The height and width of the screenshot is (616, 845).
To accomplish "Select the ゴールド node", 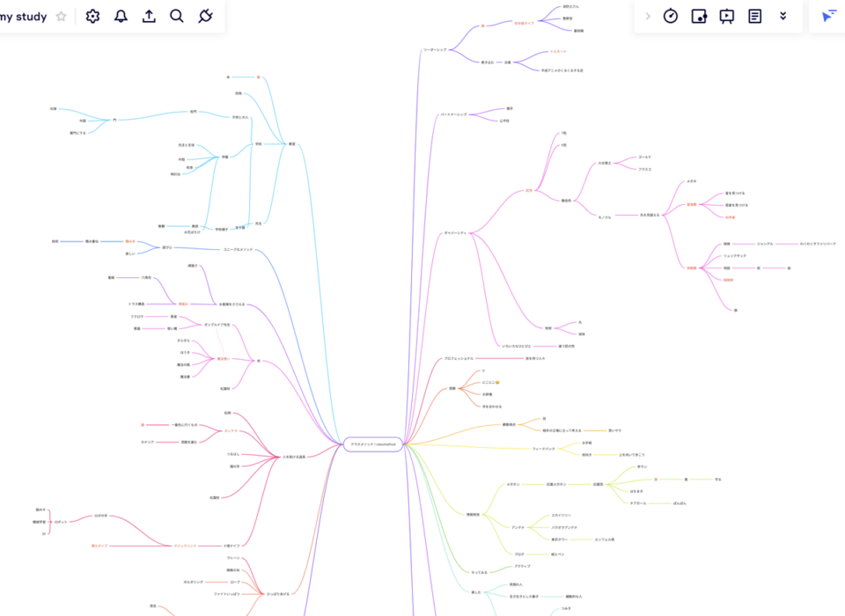I will 644,157.
